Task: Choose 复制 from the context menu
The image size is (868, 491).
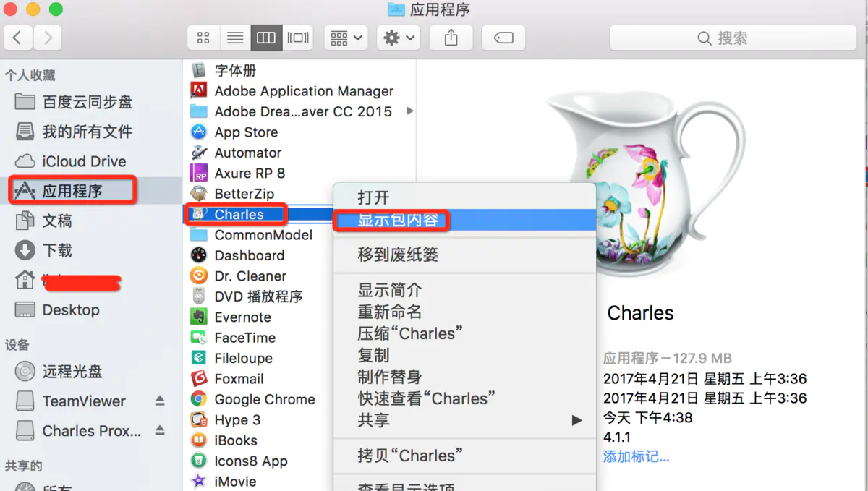Action: [464, 355]
